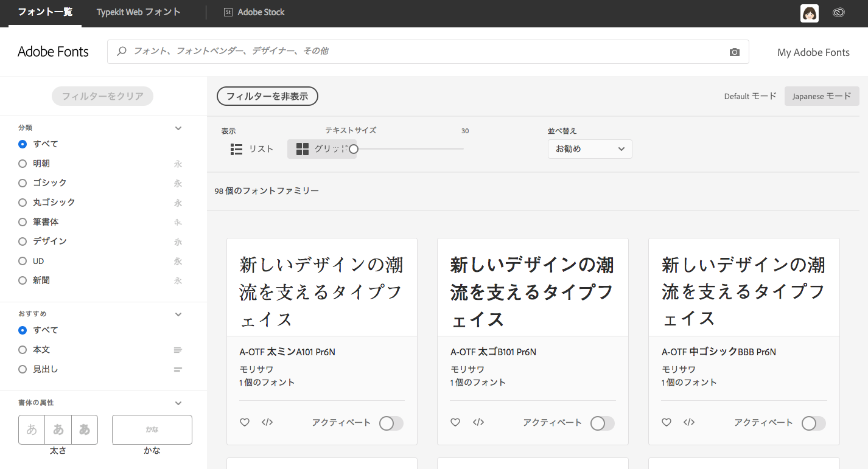Select デザイン classification radio

point(23,241)
